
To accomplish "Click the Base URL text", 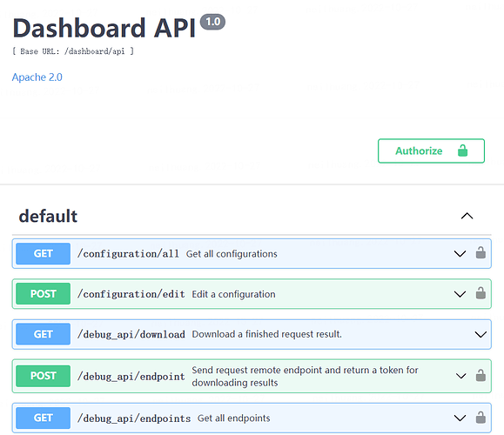I will pyautogui.click(x=73, y=51).
